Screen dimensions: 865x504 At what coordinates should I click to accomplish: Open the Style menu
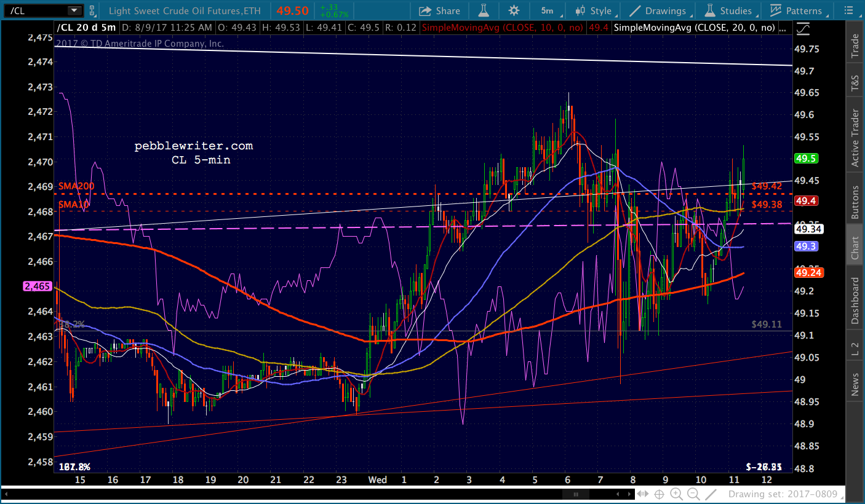click(x=593, y=10)
